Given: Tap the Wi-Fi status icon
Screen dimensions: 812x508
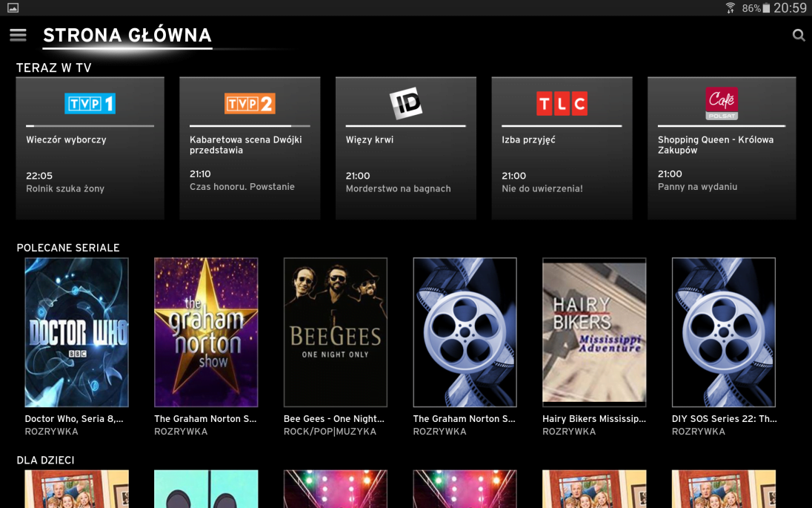Looking at the screenshot, I should [x=731, y=7].
